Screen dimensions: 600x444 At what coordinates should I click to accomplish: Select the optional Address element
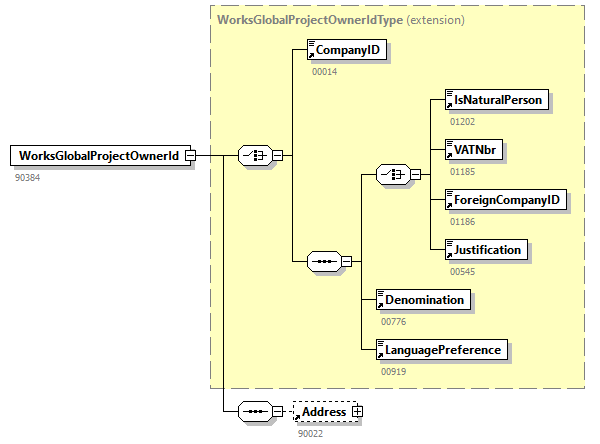click(322, 412)
